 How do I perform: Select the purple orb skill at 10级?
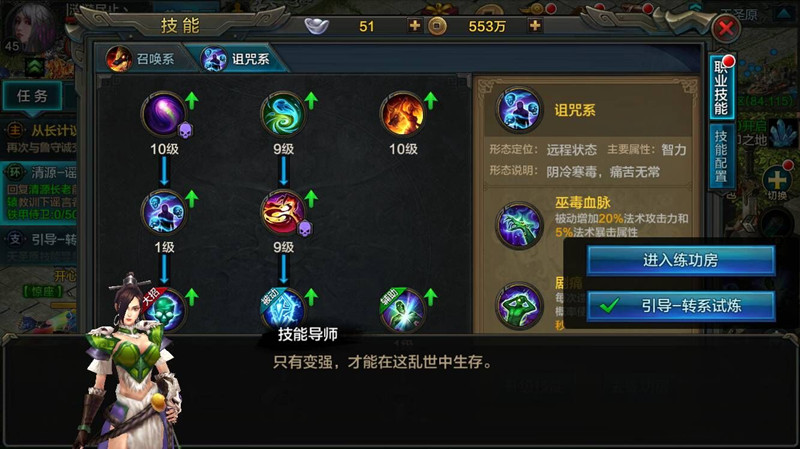(164, 114)
